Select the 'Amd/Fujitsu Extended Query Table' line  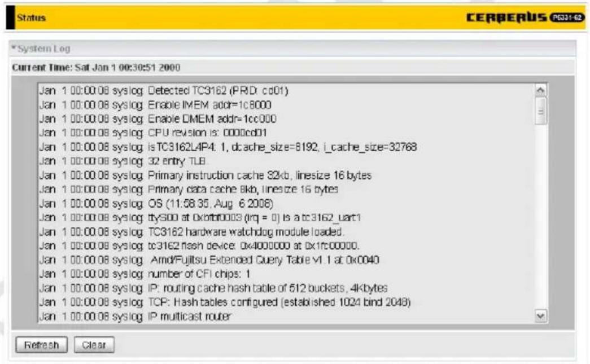tap(209, 260)
